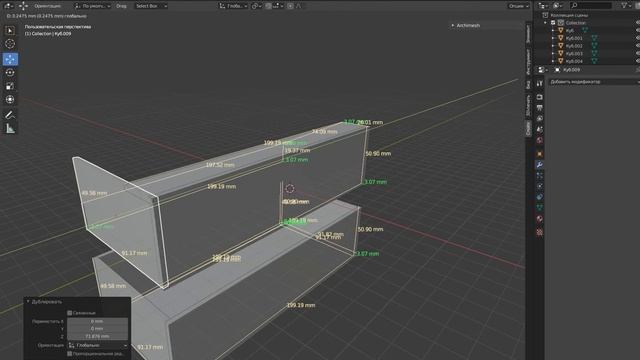Switch to the Create sidebar tab
Image resolution: width=640 pixels, height=360 pixels.
528,129
